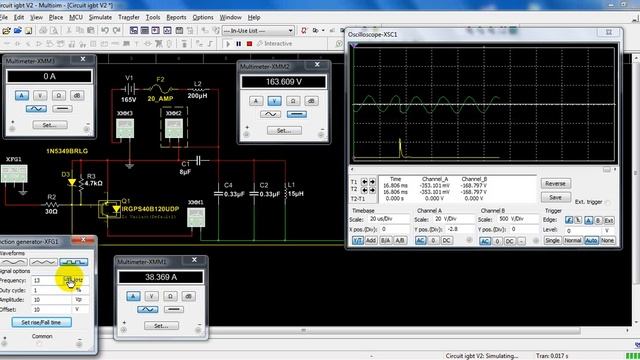Image resolution: width=640 pixels, height=360 pixels.
Task: Switch Multimeter-XMM3 to DC signal mode
Action: coord(62,109)
